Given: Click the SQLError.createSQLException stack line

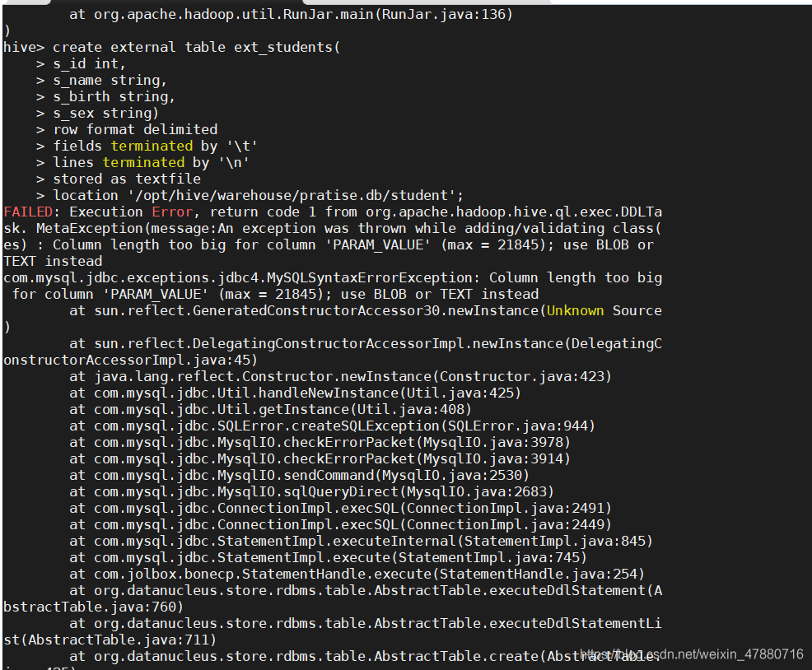Looking at the screenshot, I should point(333,426).
